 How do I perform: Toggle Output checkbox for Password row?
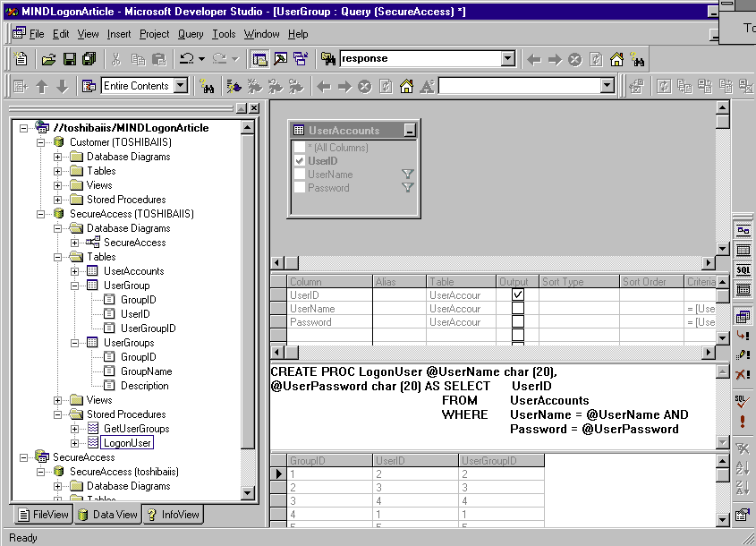point(517,322)
